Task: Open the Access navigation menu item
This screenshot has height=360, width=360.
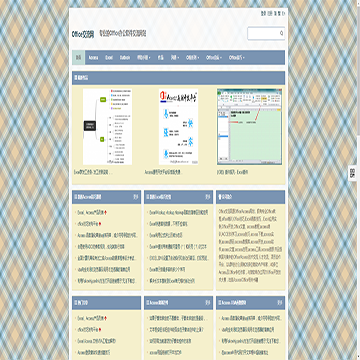Action: pyautogui.click(x=93, y=58)
